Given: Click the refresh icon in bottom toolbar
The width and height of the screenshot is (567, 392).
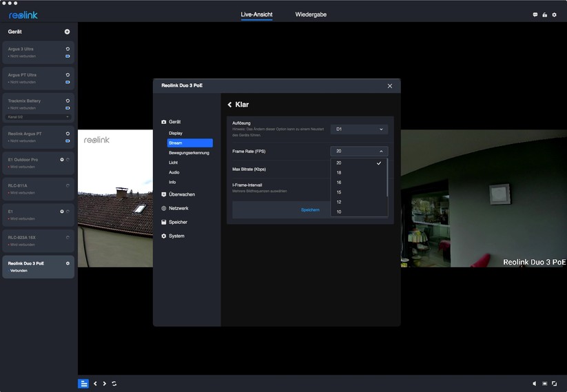Looking at the screenshot, I should (114, 384).
